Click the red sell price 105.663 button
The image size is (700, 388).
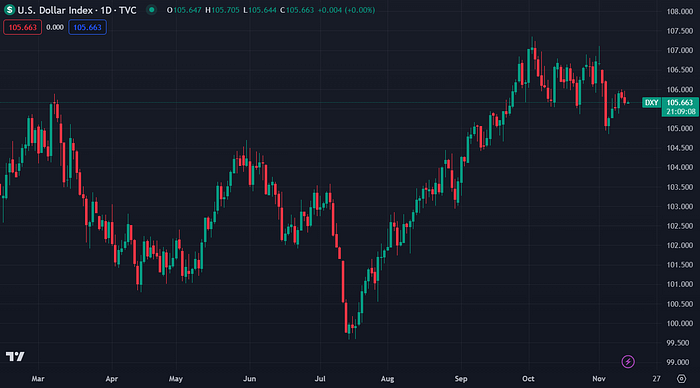coord(23,27)
